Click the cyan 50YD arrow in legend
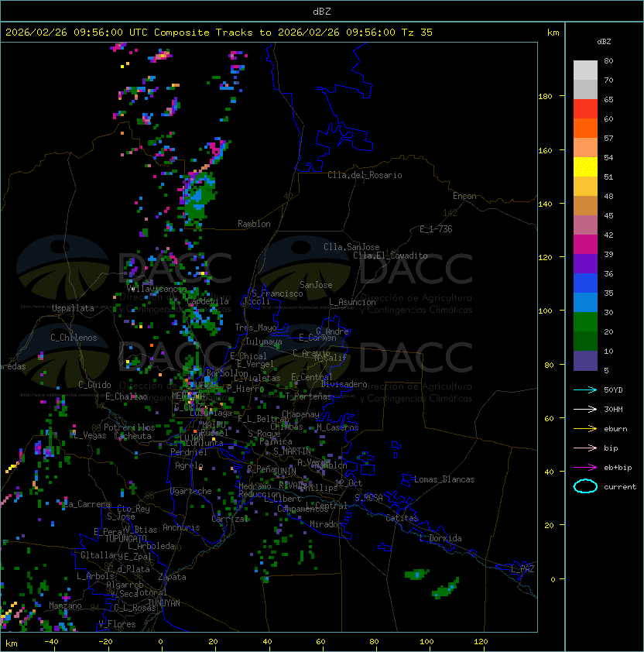 pyautogui.click(x=585, y=389)
